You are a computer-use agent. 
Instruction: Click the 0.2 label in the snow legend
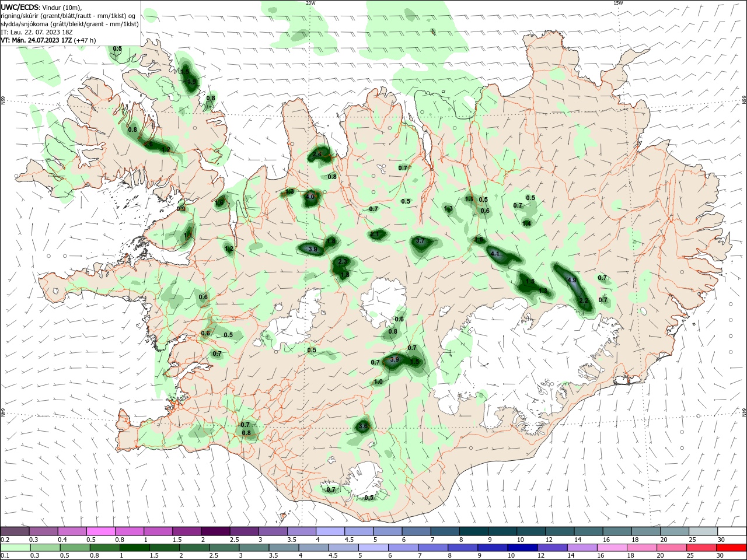(x=5, y=539)
